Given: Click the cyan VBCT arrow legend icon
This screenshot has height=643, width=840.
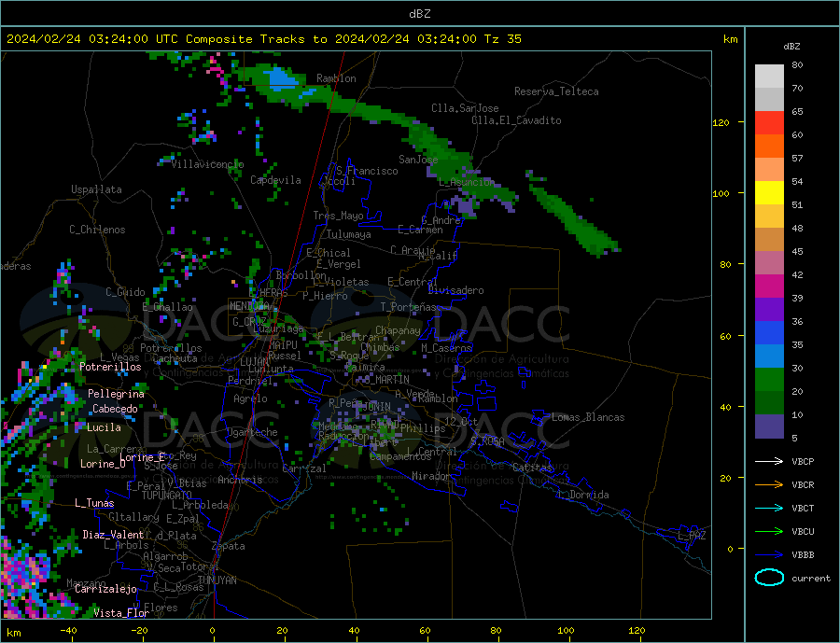Looking at the screenshot, I should click(769, 508).
